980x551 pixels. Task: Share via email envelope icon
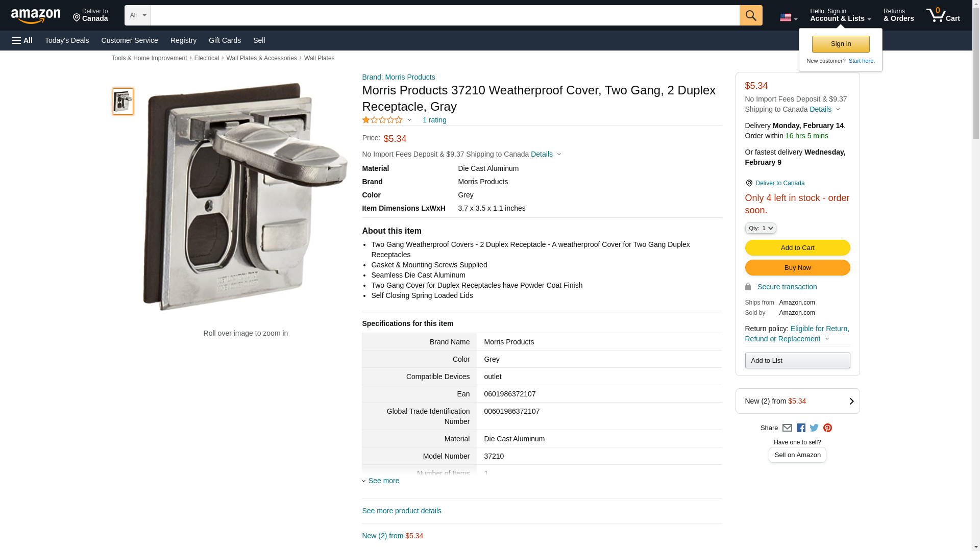pyautogui.click(x=787, y=428)
